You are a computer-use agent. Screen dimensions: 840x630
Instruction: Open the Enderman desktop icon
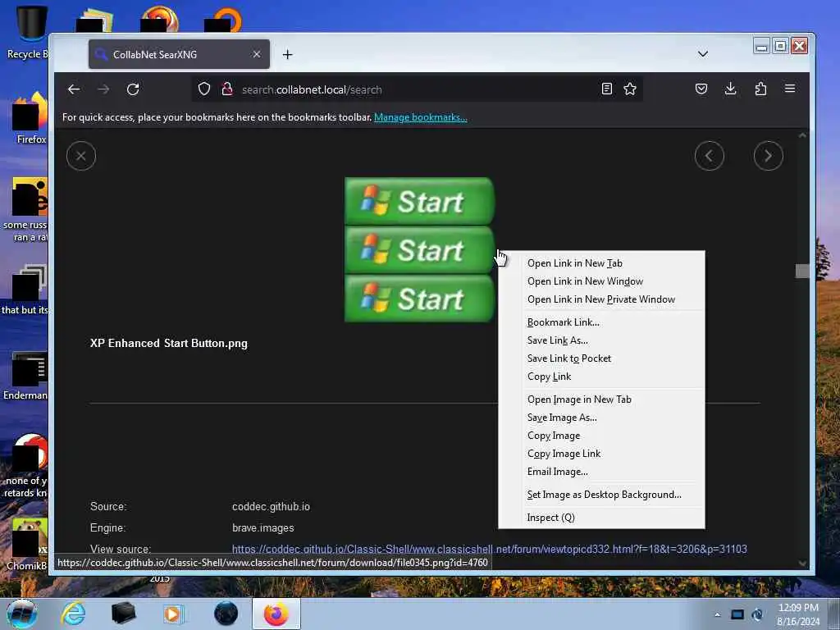pyautogui.click(x=25, y=375)
